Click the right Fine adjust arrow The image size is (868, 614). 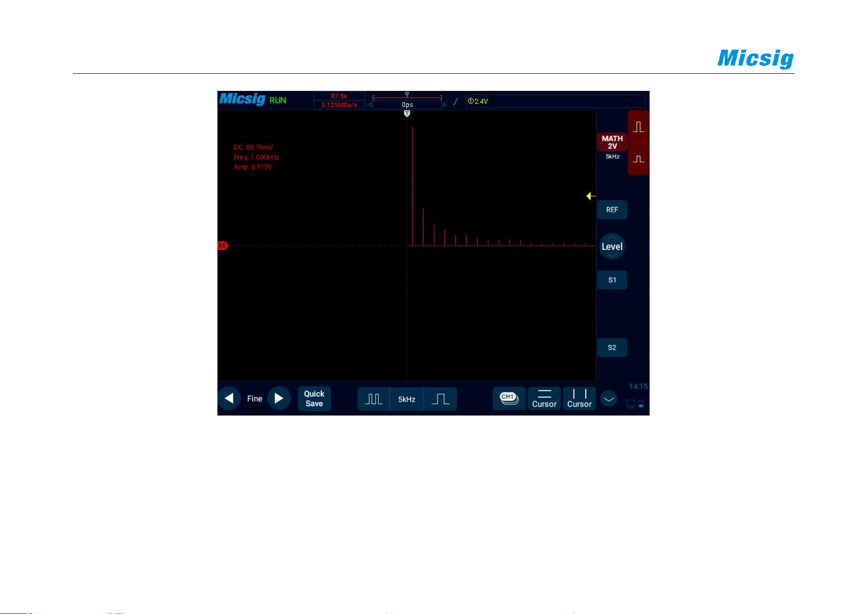(279, 398)
